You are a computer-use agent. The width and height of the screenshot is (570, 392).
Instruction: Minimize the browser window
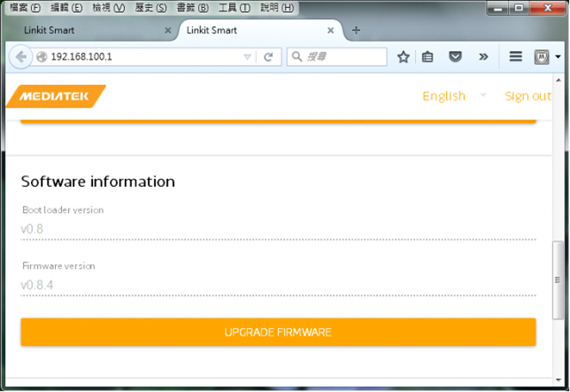(x=498, y=8)
